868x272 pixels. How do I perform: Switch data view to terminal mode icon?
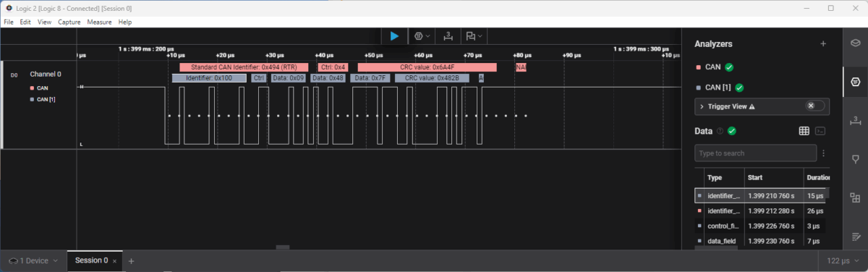tap(820, 131)
